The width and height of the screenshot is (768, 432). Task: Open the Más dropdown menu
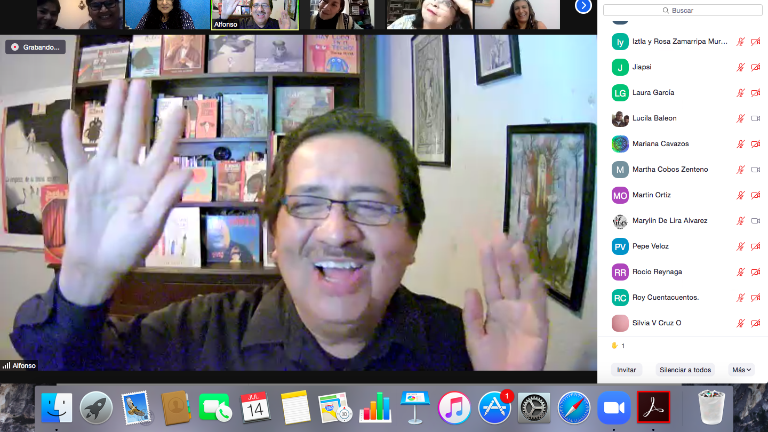click(741, 369)
